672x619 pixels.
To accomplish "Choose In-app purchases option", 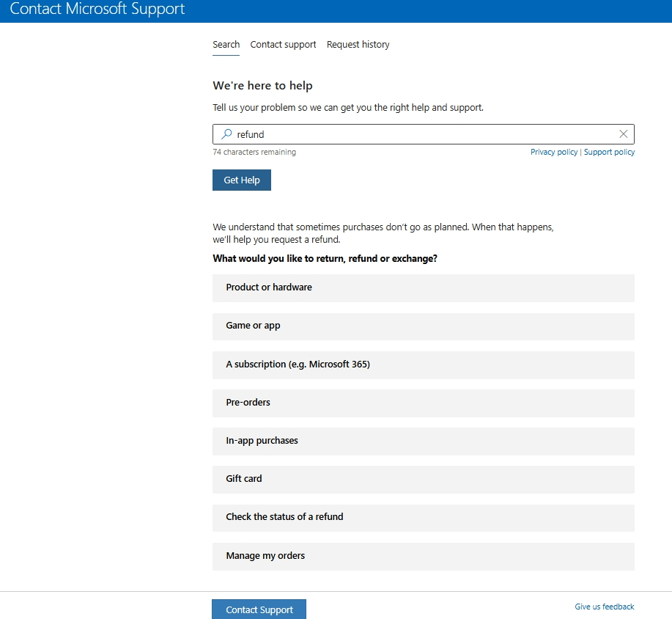I will pos(424,441).
